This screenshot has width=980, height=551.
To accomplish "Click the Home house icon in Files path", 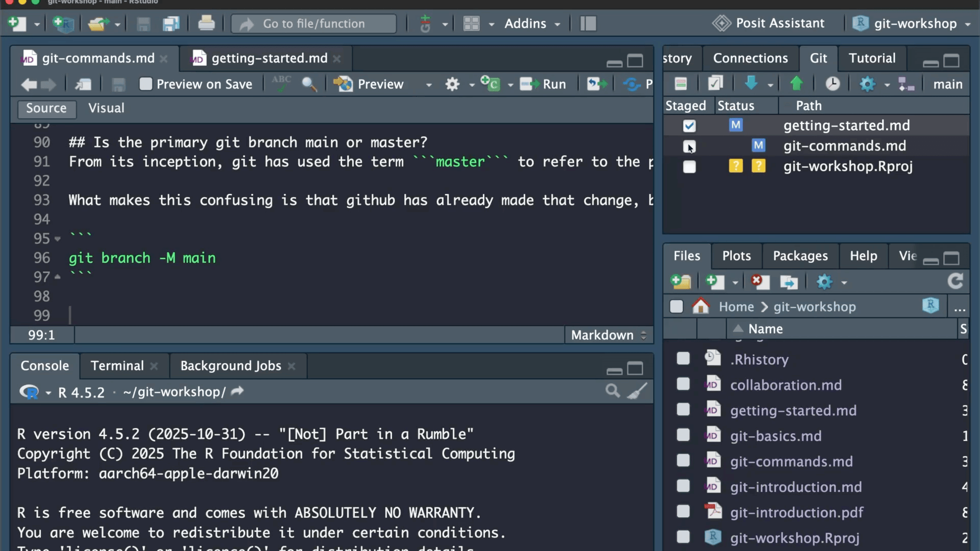I will [701, 306].
